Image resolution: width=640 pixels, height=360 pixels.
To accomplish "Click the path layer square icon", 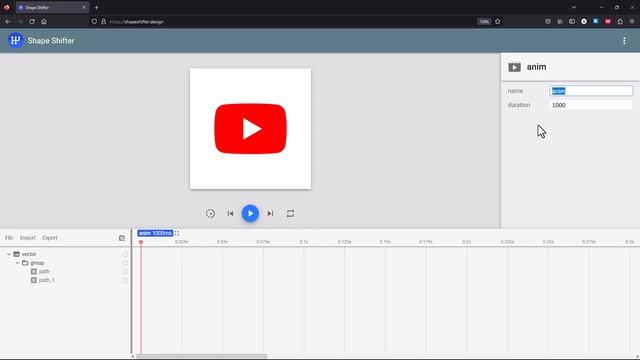I will pos(34,271).
